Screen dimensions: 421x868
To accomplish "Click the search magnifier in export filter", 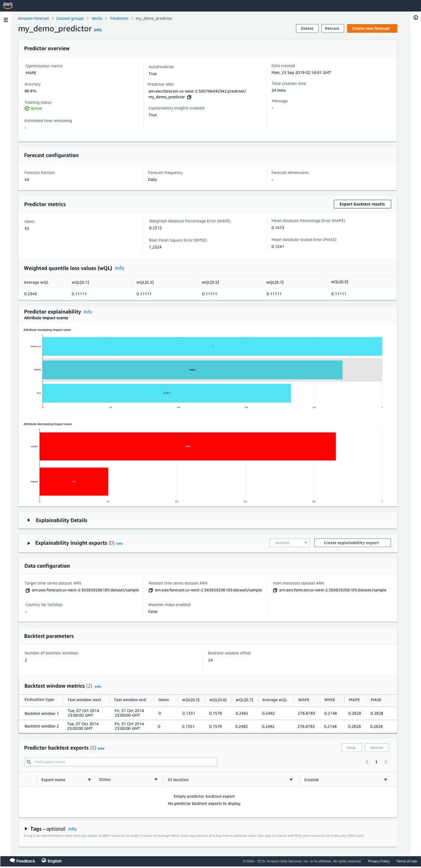I will [29, 762].
